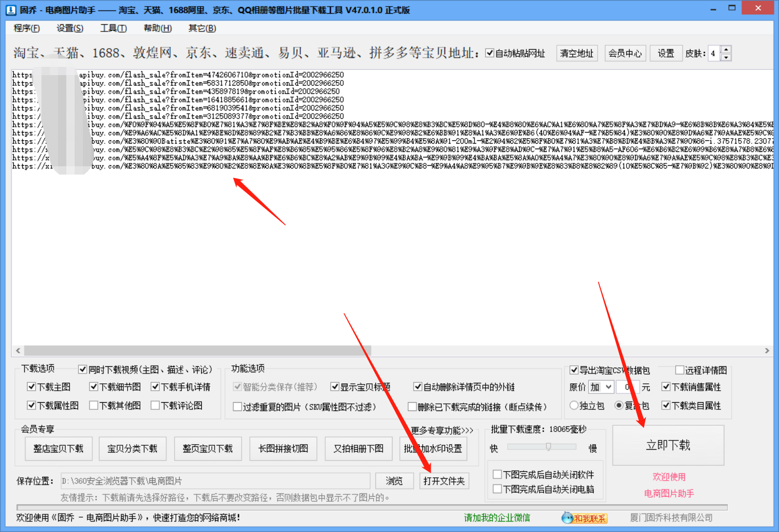
Task: Increase the 皮肤 value with up arrow
Action: point(726,49)
